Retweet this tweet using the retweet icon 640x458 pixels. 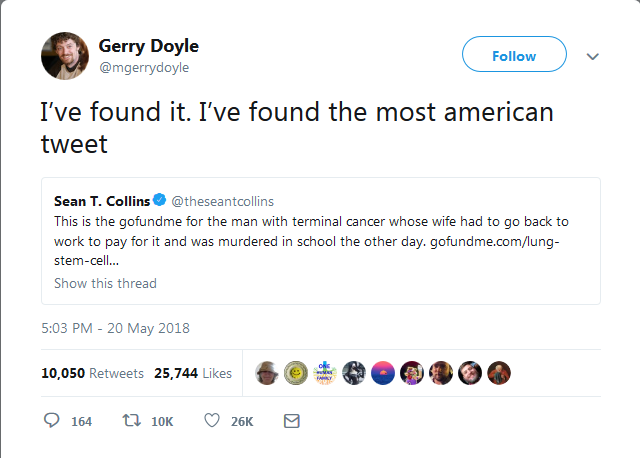point(132,421)
